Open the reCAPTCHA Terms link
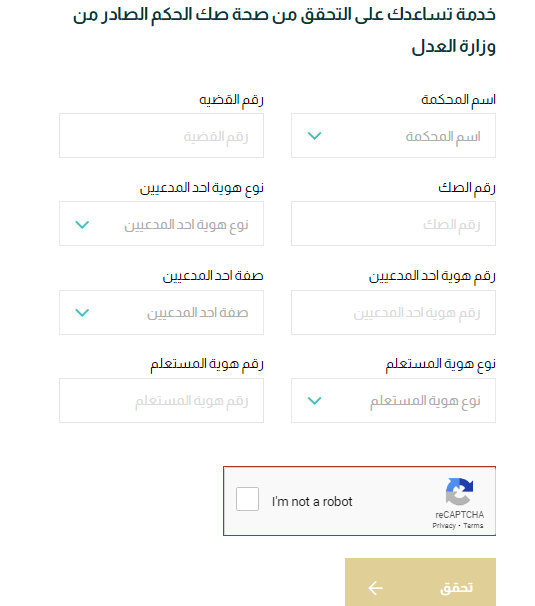The width and height of the screenshot is (535, 606). pyautogui.click(x=473, y=526)
